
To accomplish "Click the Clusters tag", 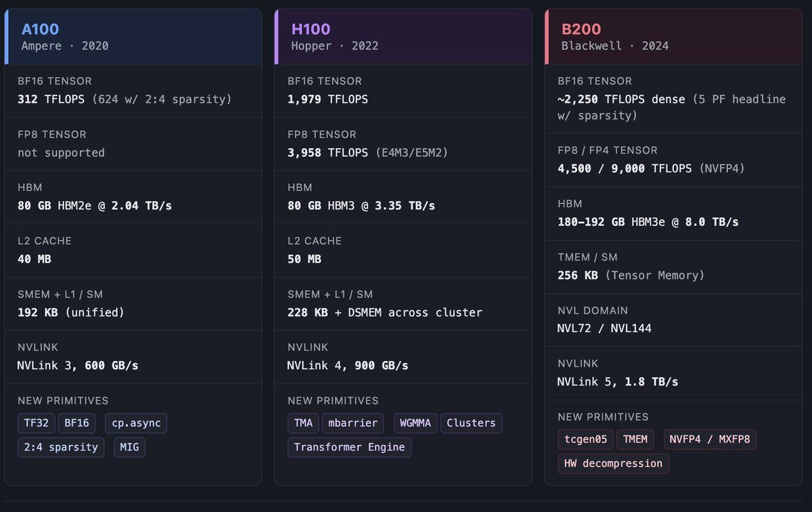I will tap(471, 423).
